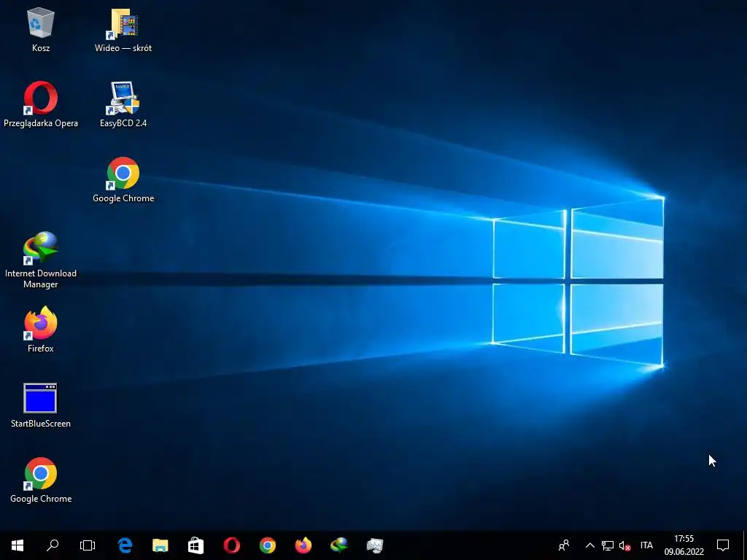Viewport: 747px width, 560px height.
Task: Open taskbar search magnifier
Action: (x=53, y=545)
